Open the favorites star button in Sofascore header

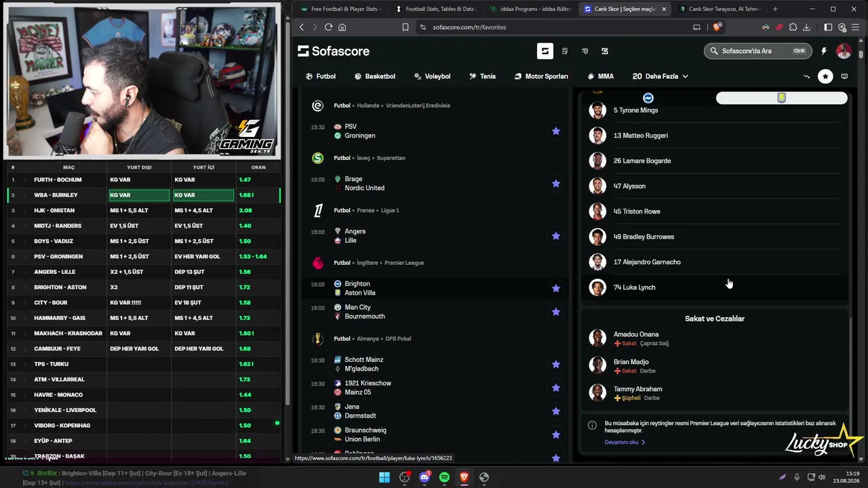(825, 77)
